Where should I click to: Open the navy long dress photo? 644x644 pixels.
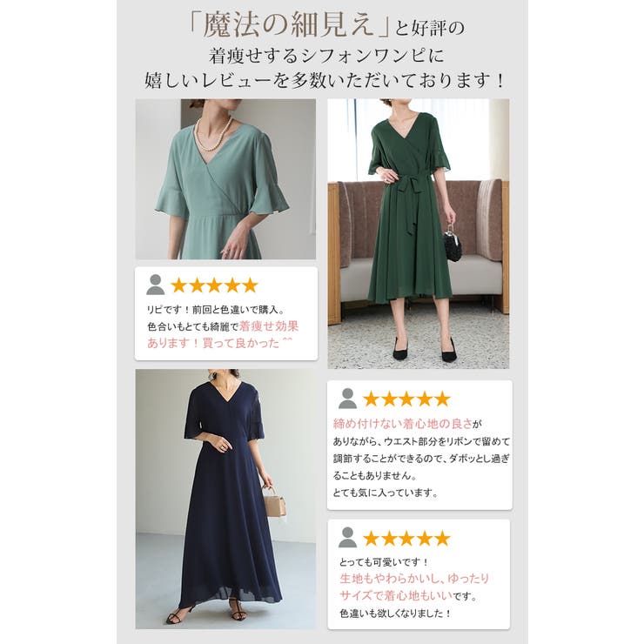pos(225,499)
